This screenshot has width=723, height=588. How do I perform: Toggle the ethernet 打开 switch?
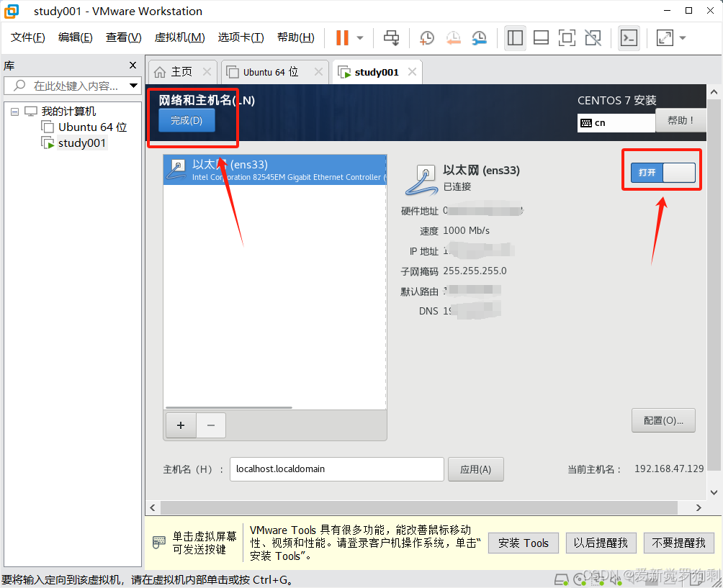click(x=663, y=172)
